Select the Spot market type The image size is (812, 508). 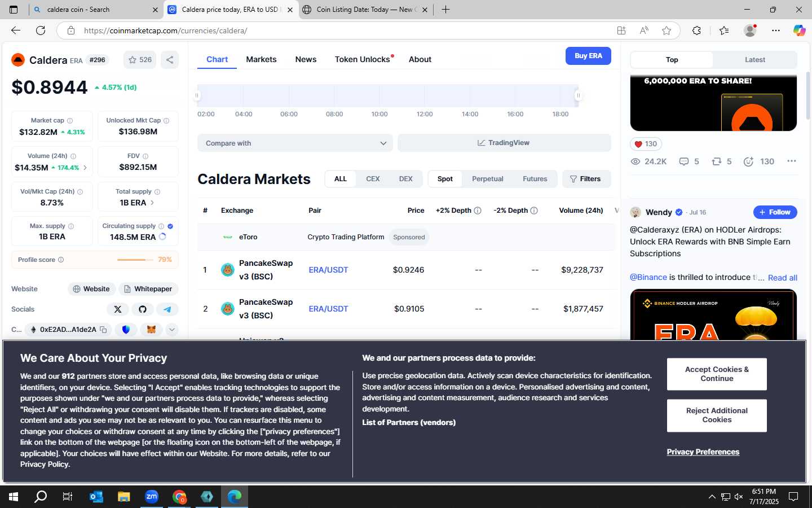(445, 179)
